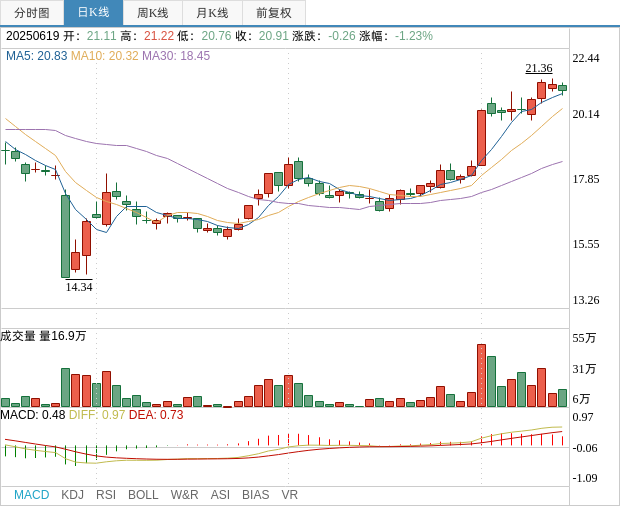Switch to the 分时图 tab
620x506 pixels.
(x=31, y=13)
